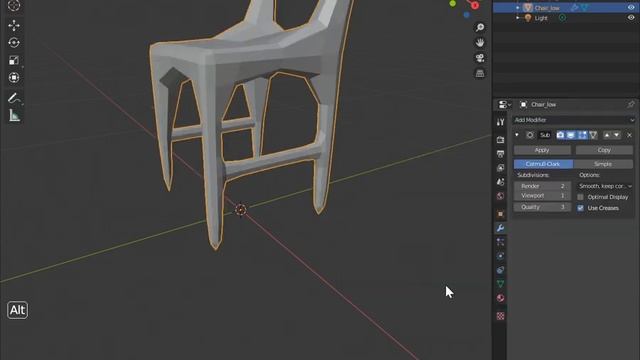Image resolution: width=640 pixels, height=360 pixels.
Task: Click the red X axis gizmo dot
Action: point(475,5)
